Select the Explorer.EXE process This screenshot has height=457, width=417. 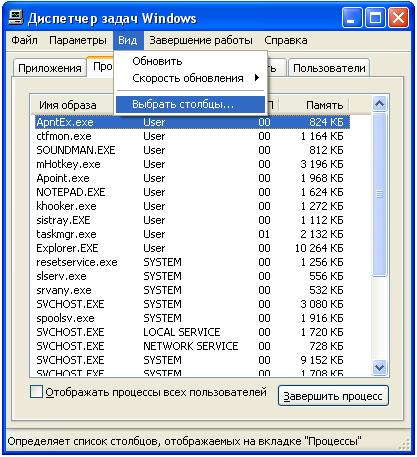[x=192, y=248]
